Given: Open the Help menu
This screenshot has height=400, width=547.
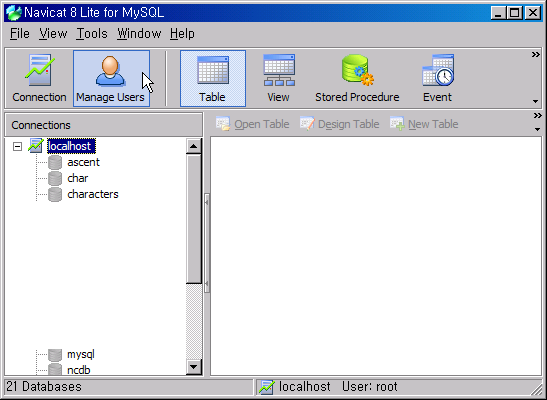Looking at the screenshot, I should coord(182,34).
